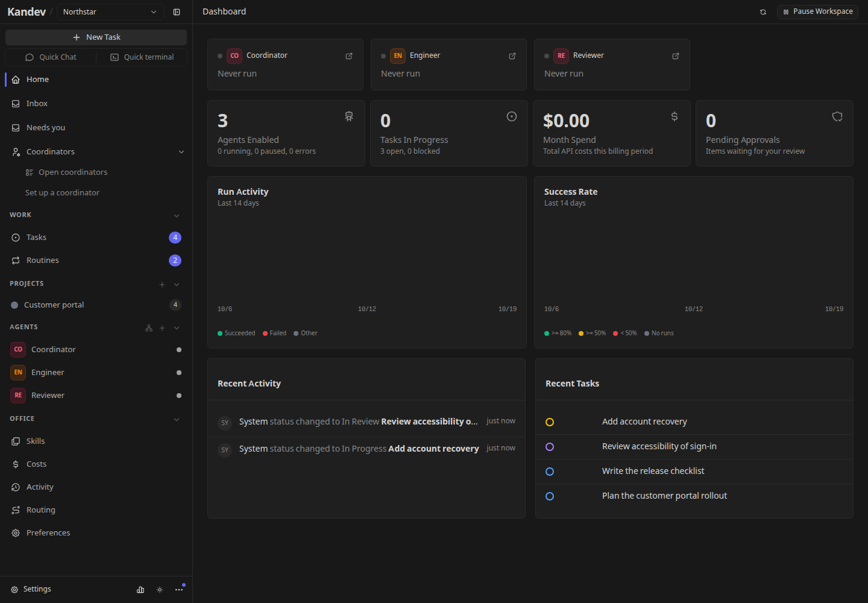Open the Northstar workspace dropdown
This screenshot has height=603, width=868.
pyautogui.click(x=110, y=12)
